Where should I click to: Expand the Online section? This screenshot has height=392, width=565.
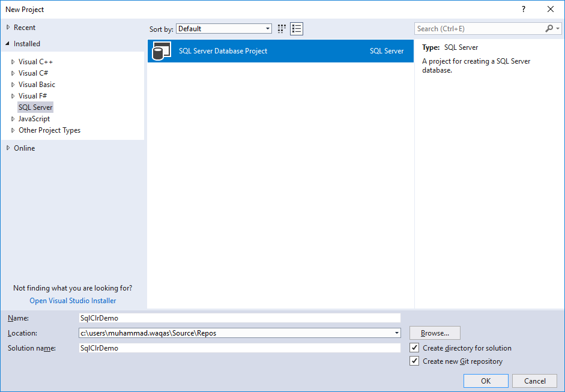point(8,148)
